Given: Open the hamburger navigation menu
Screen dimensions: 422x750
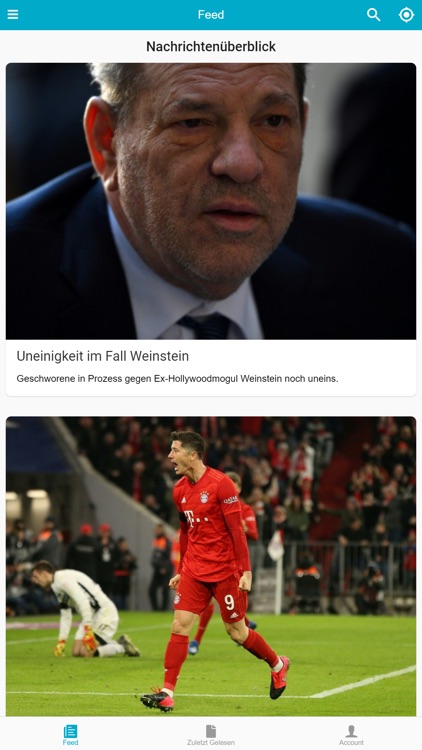Looking at the screenshot, I should click(13, 14).
